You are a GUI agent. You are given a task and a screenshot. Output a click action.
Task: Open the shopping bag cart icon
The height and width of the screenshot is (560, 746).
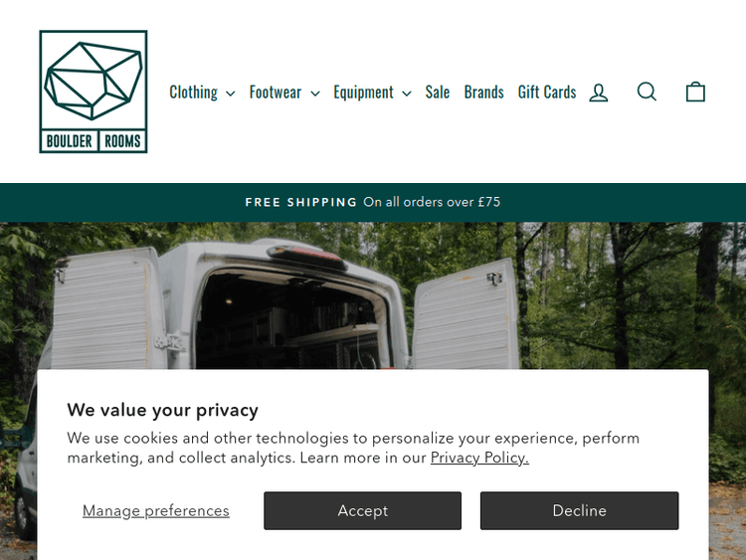[x=695, y=92]
